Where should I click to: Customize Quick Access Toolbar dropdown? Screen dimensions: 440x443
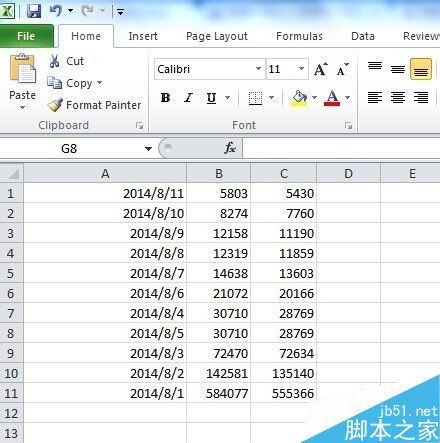[120, 12]
